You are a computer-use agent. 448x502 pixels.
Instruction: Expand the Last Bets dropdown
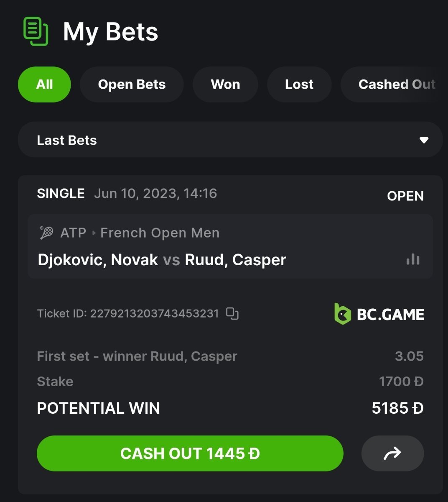pos(230,140)
